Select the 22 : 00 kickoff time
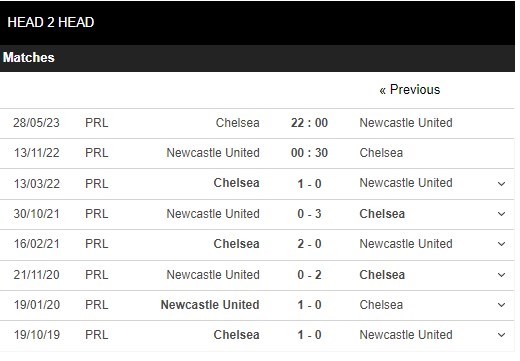The height and width of the screenshot is (361, 520). (x=309, y=123)
